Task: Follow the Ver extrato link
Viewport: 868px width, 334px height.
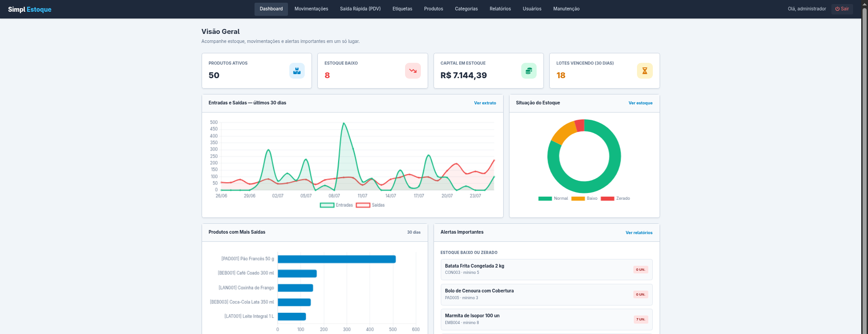Action: [x=485, y=103]
